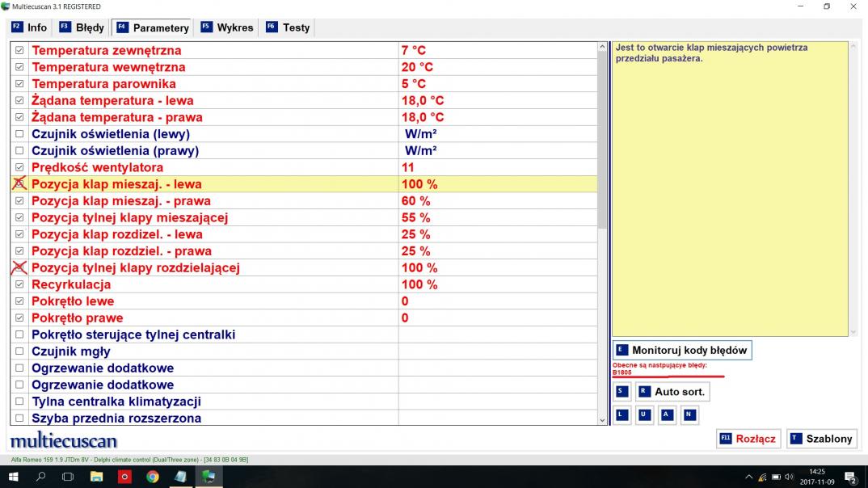Click the U shortcut icon button
868x488 pixels.
coord(644,414)
